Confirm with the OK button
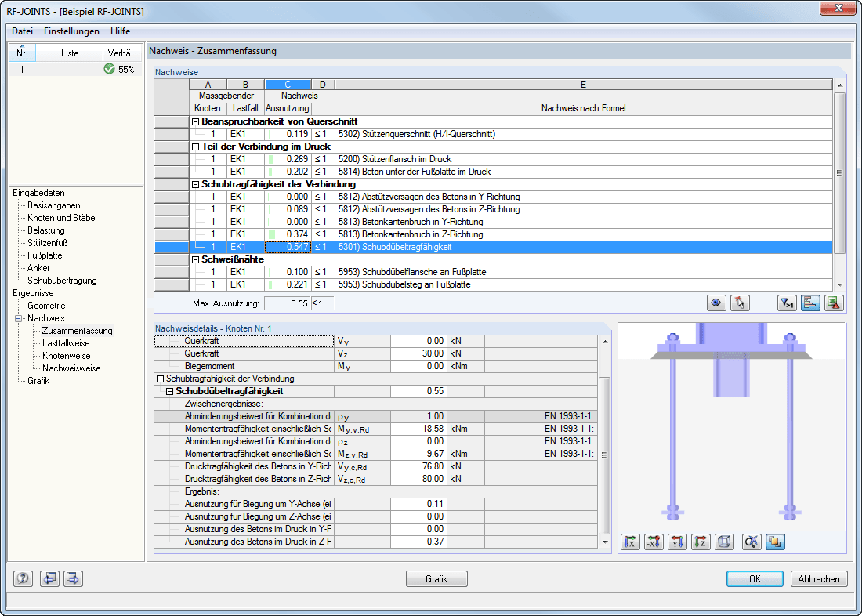 point(755,578)
